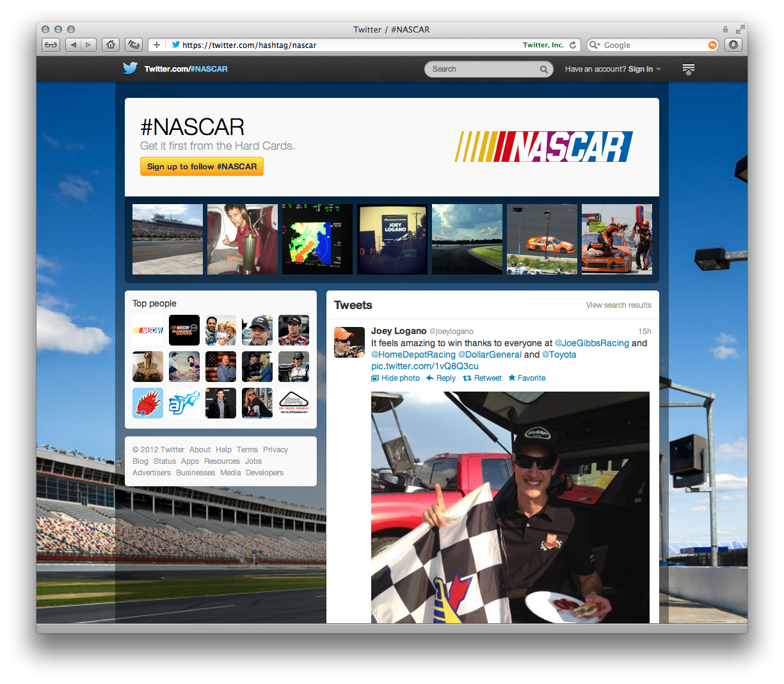Go forward with Safari forward arrow
Image resolution: width=784 pixels, height=684 pixels.
(89, 45)
